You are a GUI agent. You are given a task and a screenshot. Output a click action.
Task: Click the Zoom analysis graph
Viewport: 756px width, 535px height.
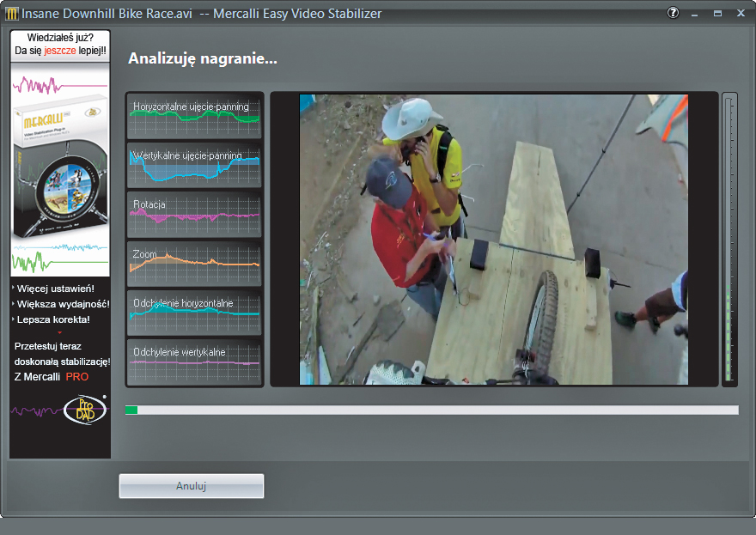pos(194,263)
